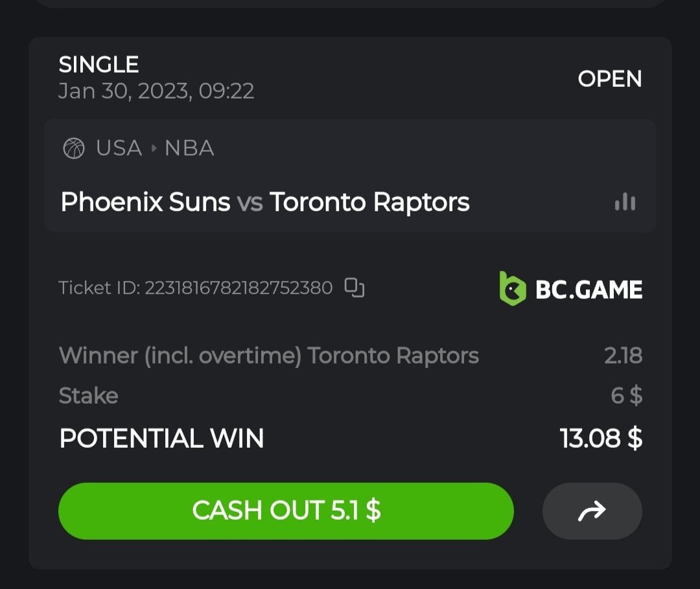Select Toronto Raptors in match title
Screen dimensions: 700x589
[369, 202]
